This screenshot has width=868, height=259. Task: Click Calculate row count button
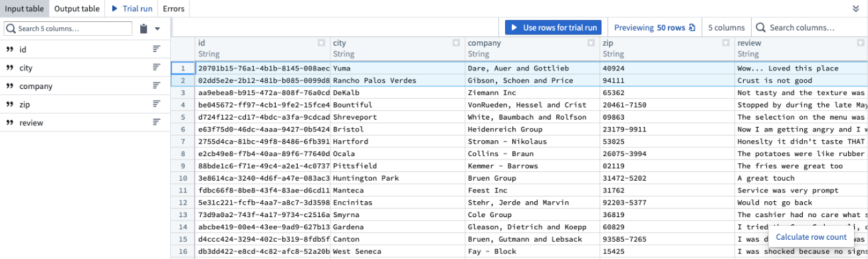point(811,237)
